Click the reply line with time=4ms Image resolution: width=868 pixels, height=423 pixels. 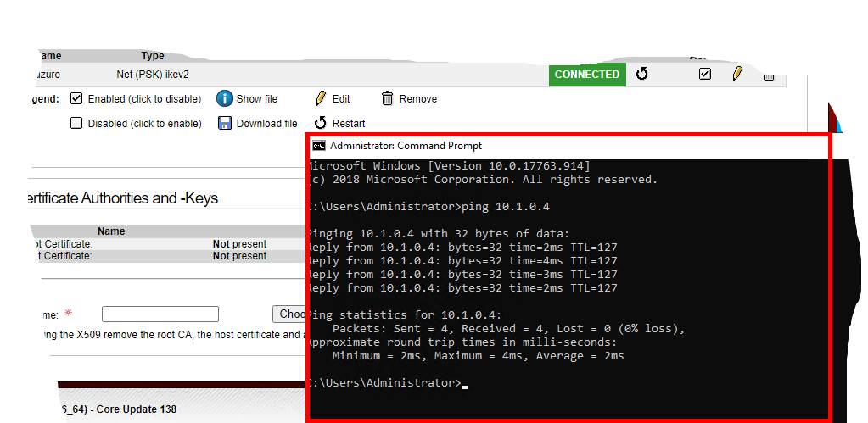coord(462,261)
